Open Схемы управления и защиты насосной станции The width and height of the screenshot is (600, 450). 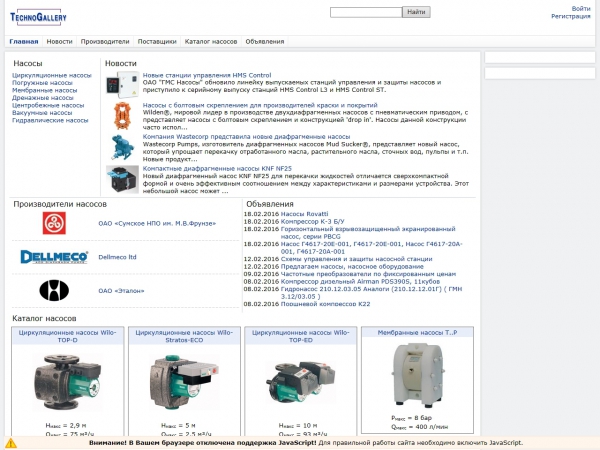point(356,259)
